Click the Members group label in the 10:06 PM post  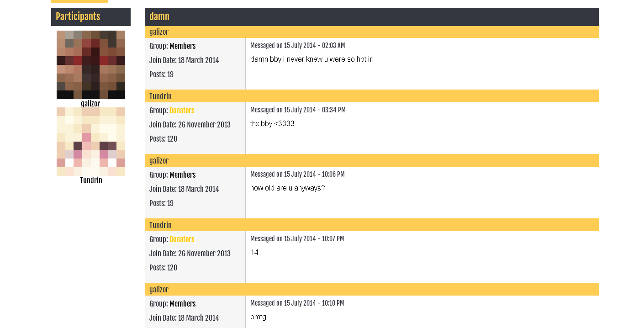point(183,175)
